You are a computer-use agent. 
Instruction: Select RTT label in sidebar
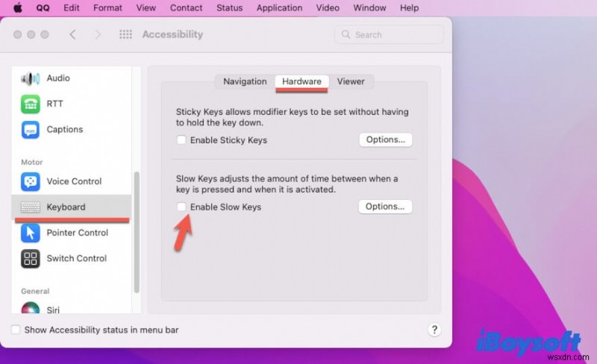(54, 104)
